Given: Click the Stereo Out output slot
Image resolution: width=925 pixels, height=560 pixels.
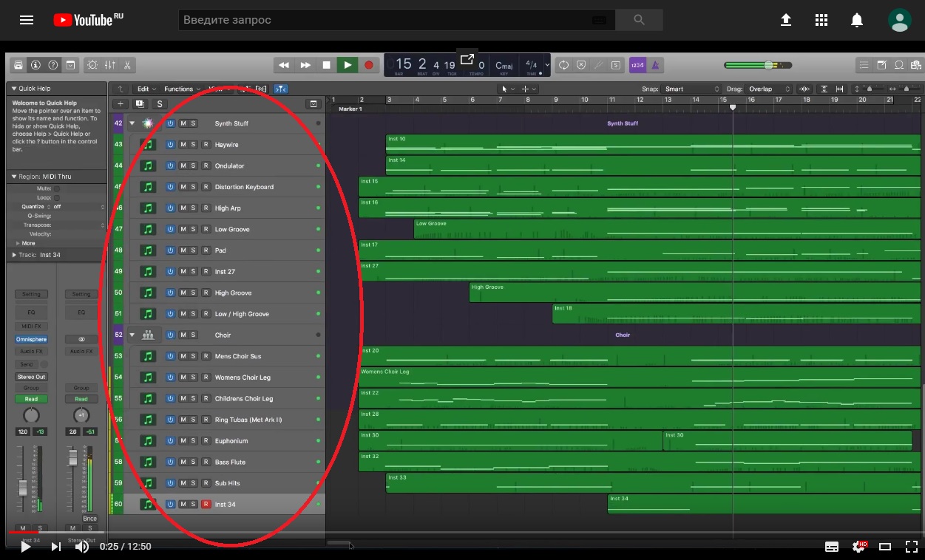Looking at the screenshot, I should [31, 377].
